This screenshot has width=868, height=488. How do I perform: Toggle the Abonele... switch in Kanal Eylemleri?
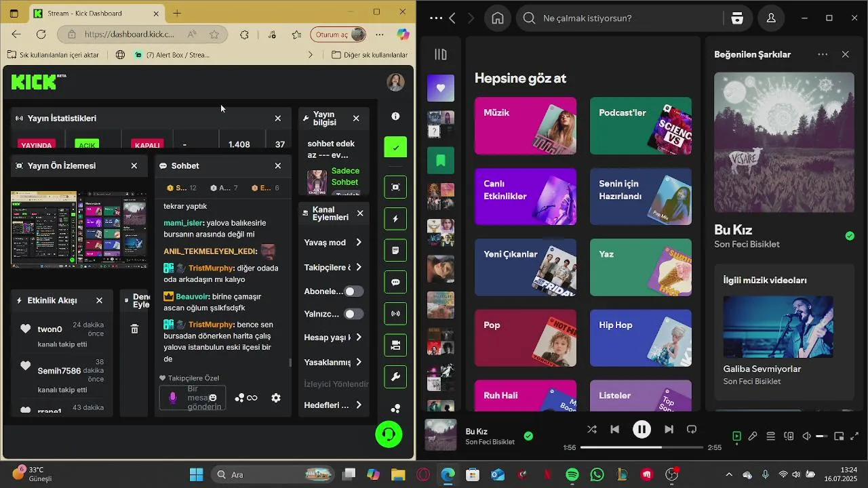pyautogui.click(x=353, y=291)
